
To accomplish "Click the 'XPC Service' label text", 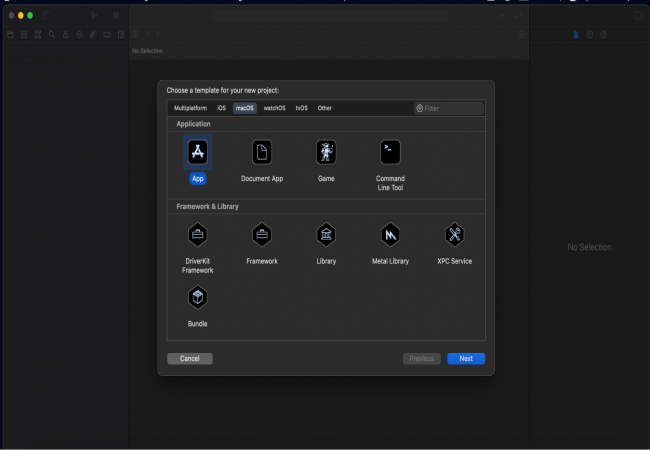I will point(455,261).
